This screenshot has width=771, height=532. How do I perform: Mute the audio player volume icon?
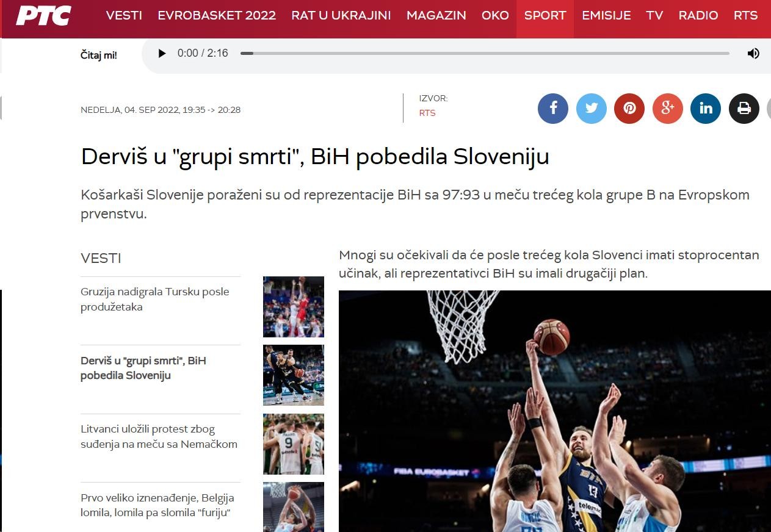pyautogui.click(x=753, y=53)
